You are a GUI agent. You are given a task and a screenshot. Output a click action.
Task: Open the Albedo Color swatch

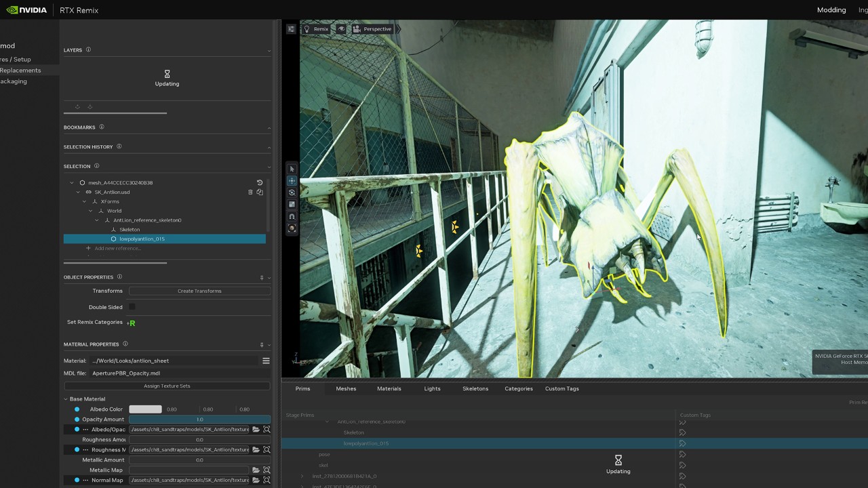145,409
